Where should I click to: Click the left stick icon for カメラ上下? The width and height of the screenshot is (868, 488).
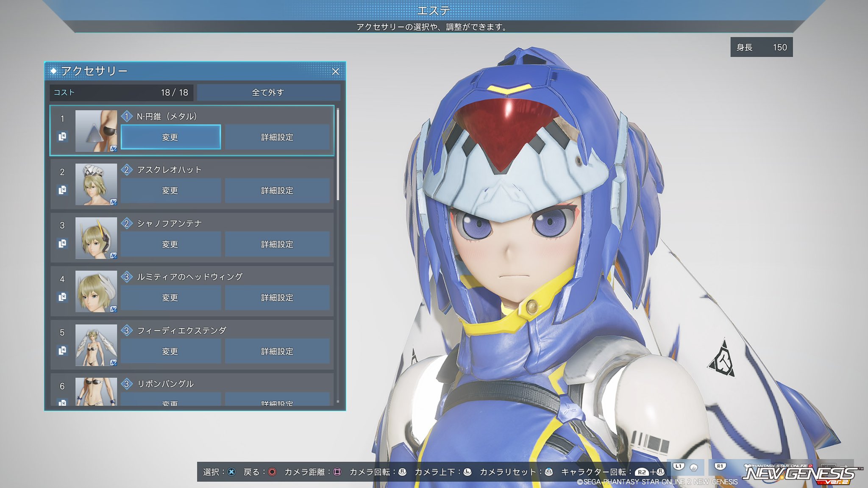pyautogui.click(x=467, y=472)
